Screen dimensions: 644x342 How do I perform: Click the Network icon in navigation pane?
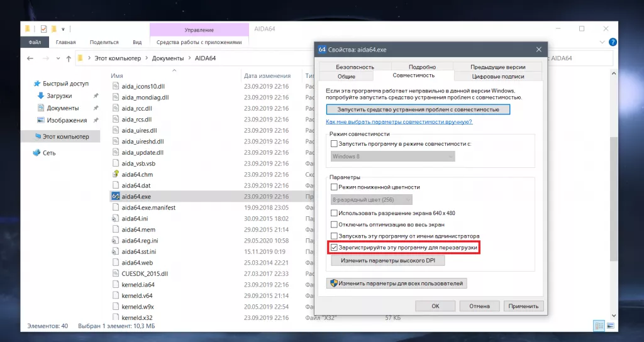pyautogui.click(x=36, y=153)
